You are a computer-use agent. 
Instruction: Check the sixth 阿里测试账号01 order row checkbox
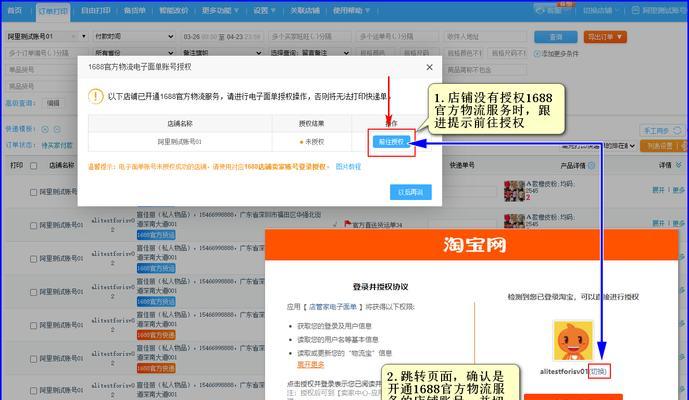tap(33, 359)
